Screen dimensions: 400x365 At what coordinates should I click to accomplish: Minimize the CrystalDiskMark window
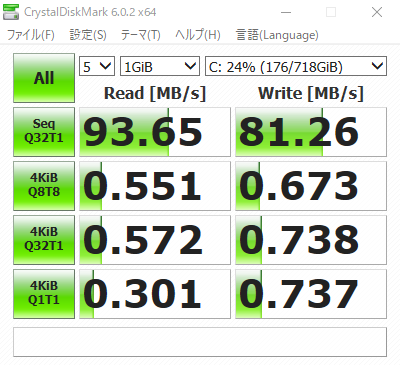tap(286, 12)
